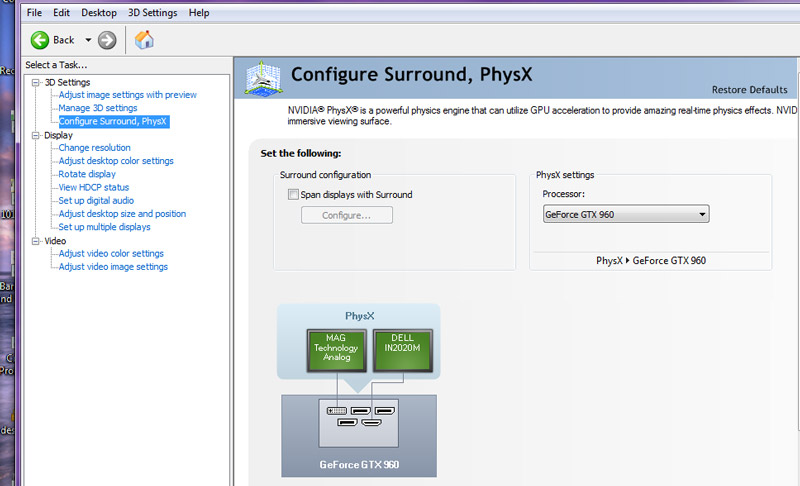Click the green Back arrow icon
800x486 pixels.
(x=40, y=40)
